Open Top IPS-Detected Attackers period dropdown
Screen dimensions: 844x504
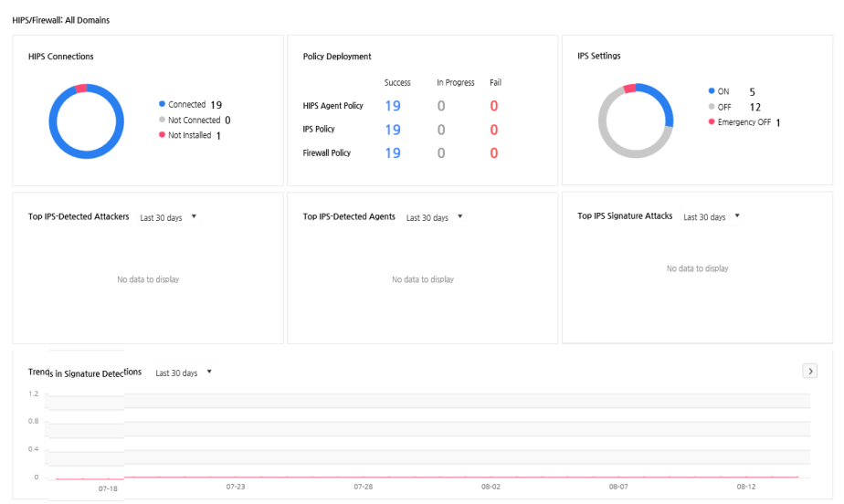pyautogui.click(x=168, y=217)
